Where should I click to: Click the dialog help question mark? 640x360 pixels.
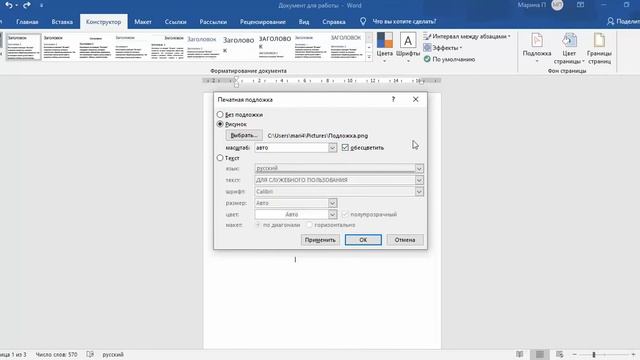coord(393,99)
